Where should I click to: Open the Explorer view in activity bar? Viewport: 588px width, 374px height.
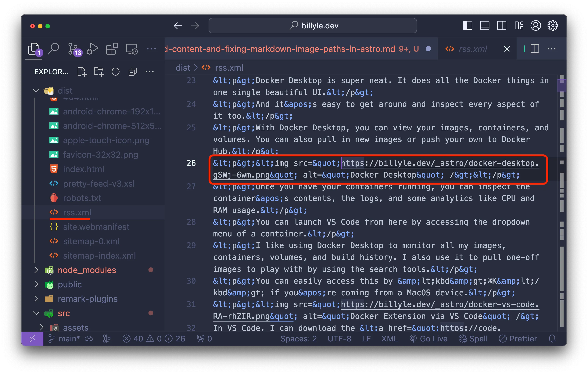(34, 49)
